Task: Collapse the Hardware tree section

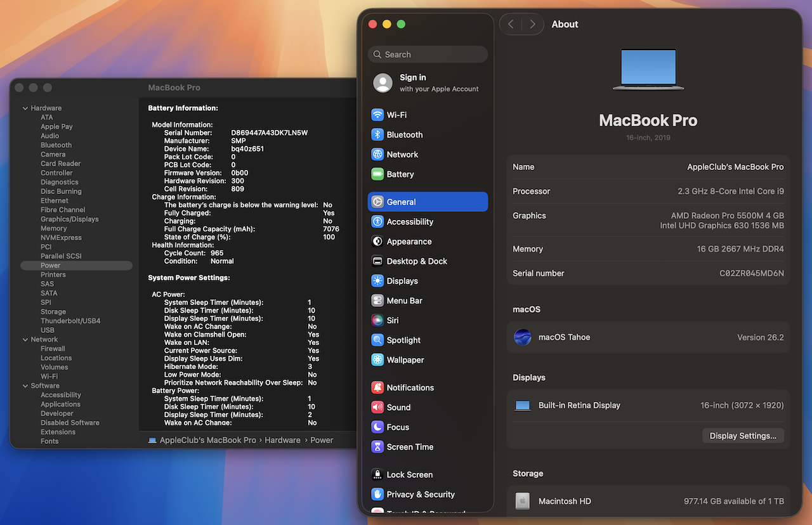Action: (x=25, y=108)
